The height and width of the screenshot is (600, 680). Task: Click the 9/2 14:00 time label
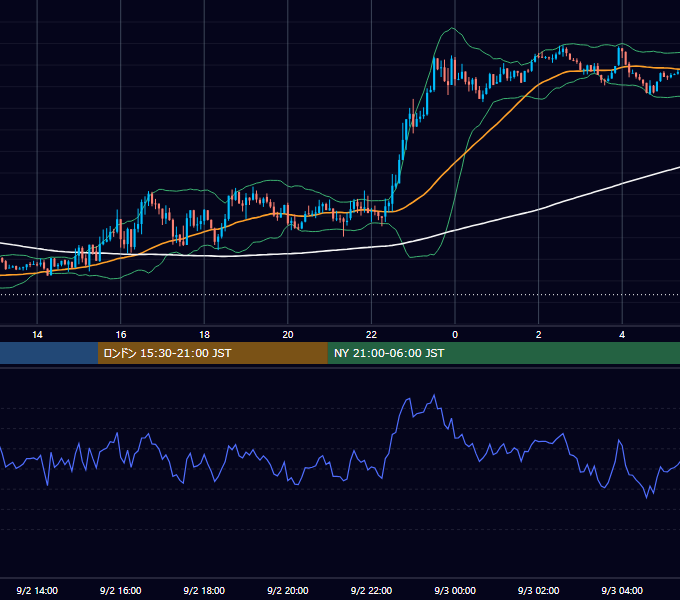pos(37,591)
